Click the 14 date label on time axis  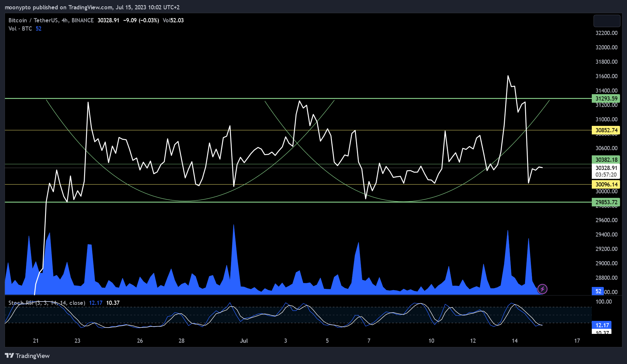point(515,341)
